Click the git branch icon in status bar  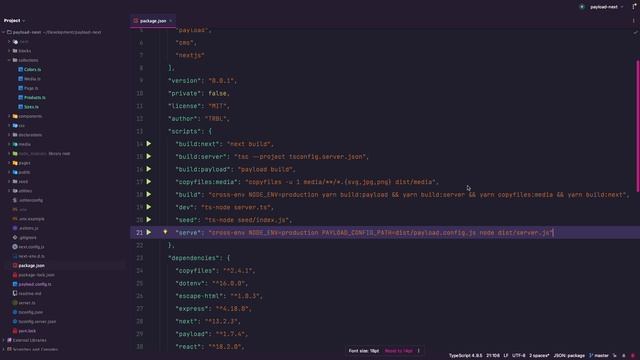pos(591,356)
